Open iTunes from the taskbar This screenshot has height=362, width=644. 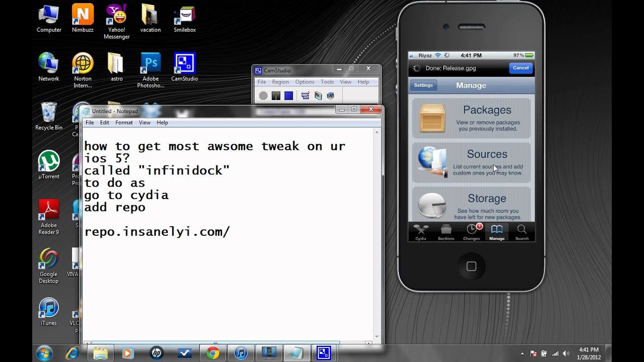click(241, 353)
